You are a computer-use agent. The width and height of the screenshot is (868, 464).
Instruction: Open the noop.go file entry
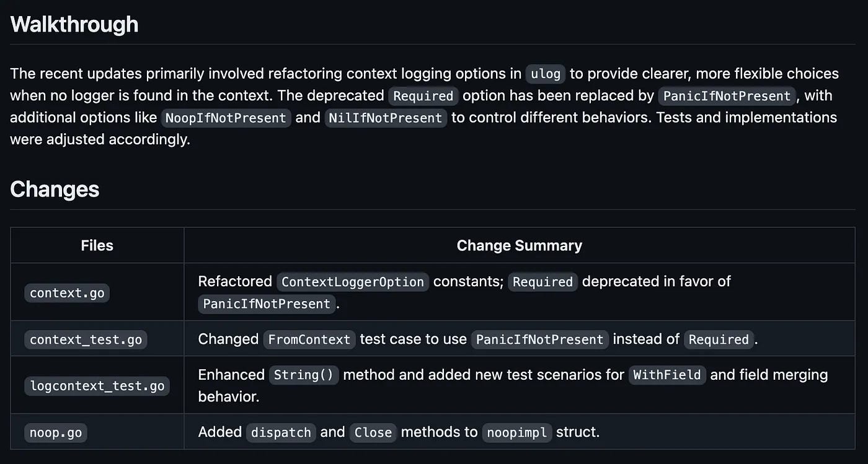pyautogui.click(x=56, y=432)
